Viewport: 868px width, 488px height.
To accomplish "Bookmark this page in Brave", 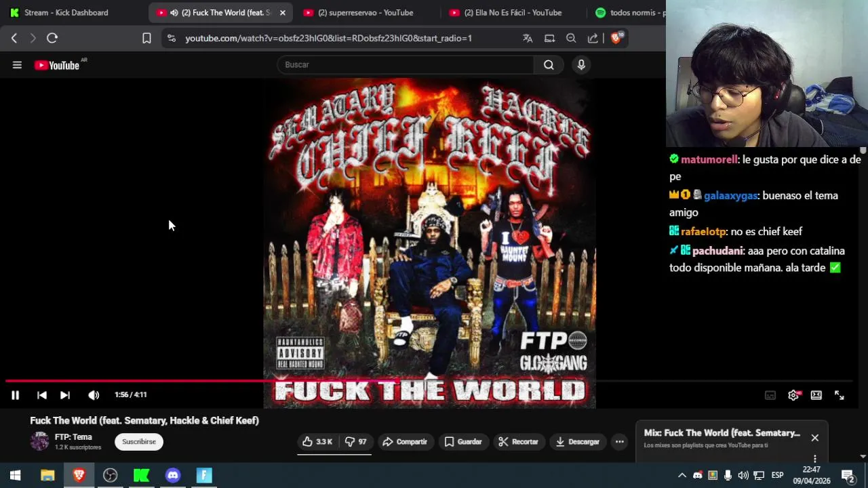I will pyautogui.click(x=146, y=39).
